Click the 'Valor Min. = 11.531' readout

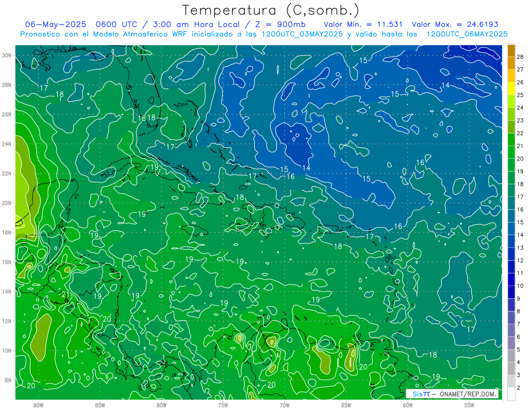[363, 24]
